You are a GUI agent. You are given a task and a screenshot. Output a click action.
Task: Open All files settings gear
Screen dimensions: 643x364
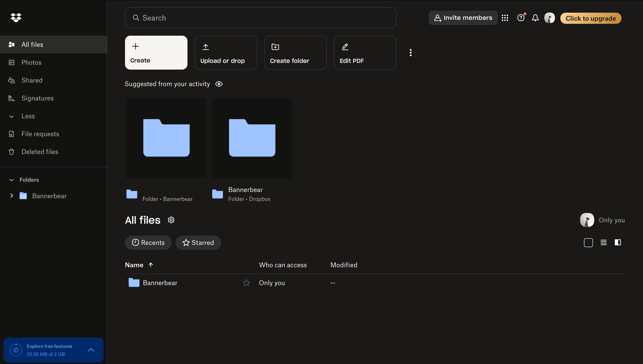[171, 220]
